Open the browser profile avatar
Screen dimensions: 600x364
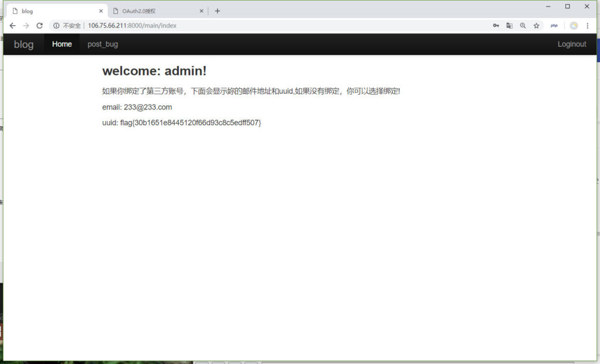point(574,26)
